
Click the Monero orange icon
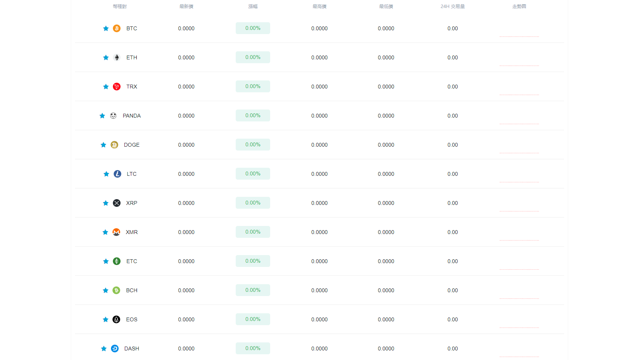116,232
